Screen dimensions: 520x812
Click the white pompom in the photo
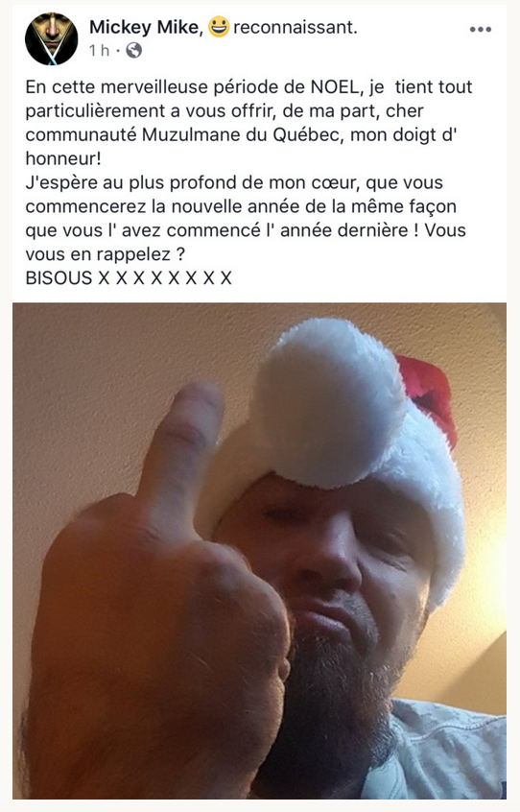[326, 404]
